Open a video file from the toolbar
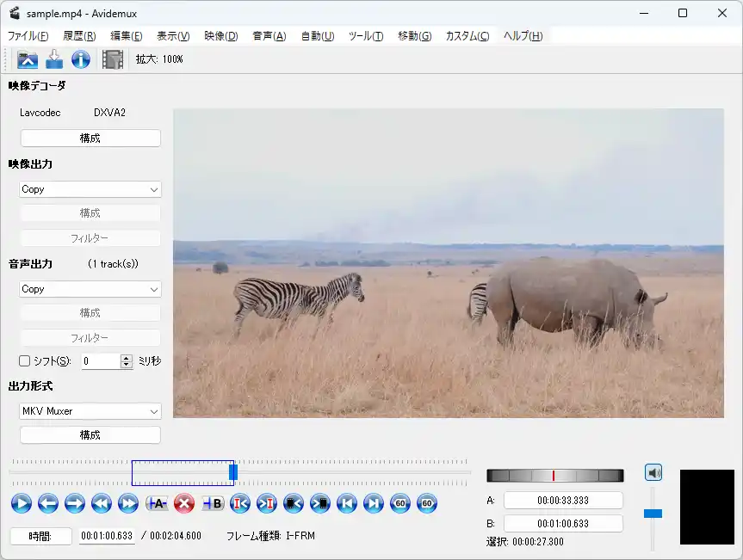This screenshot has height=560, width=743. 28,59
